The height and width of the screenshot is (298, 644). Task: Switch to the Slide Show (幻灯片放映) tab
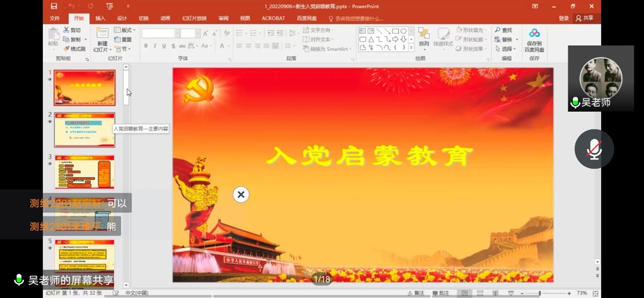pyautogui.click(x=194, y=18)
